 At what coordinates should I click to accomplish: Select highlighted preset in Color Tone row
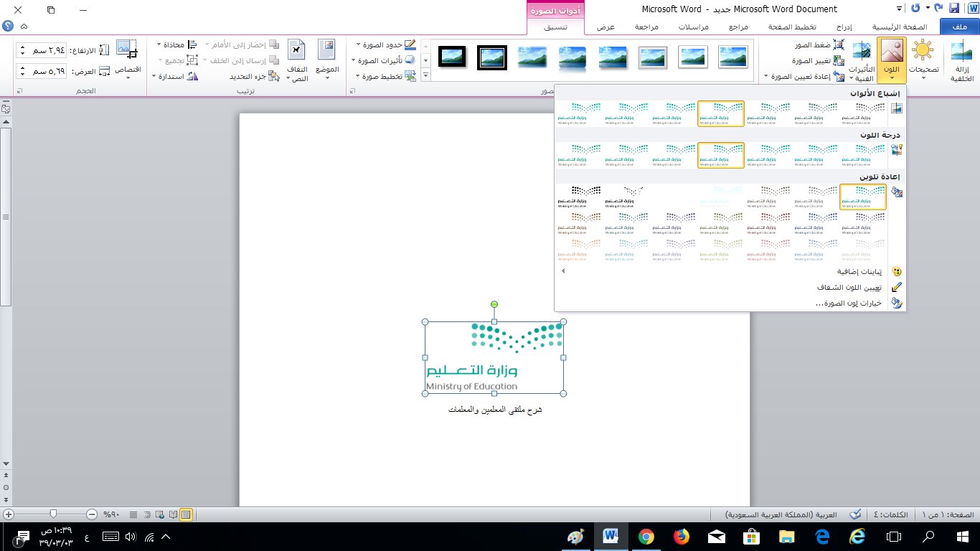(x=721, y=155)
